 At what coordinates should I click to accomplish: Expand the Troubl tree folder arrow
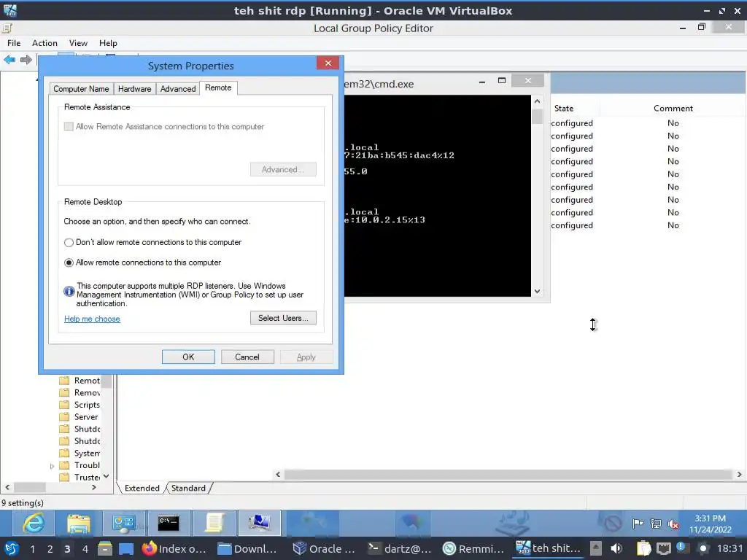pos(52,466)
